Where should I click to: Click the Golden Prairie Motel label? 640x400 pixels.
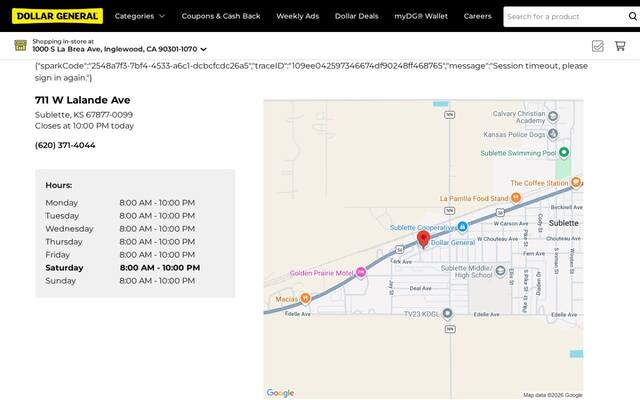[x=322, y=273]
